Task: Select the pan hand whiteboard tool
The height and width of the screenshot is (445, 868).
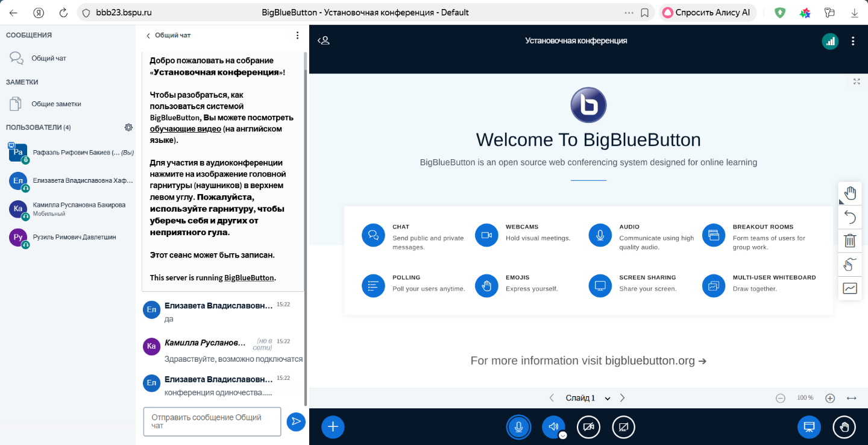Action: (x=850, y=193)
